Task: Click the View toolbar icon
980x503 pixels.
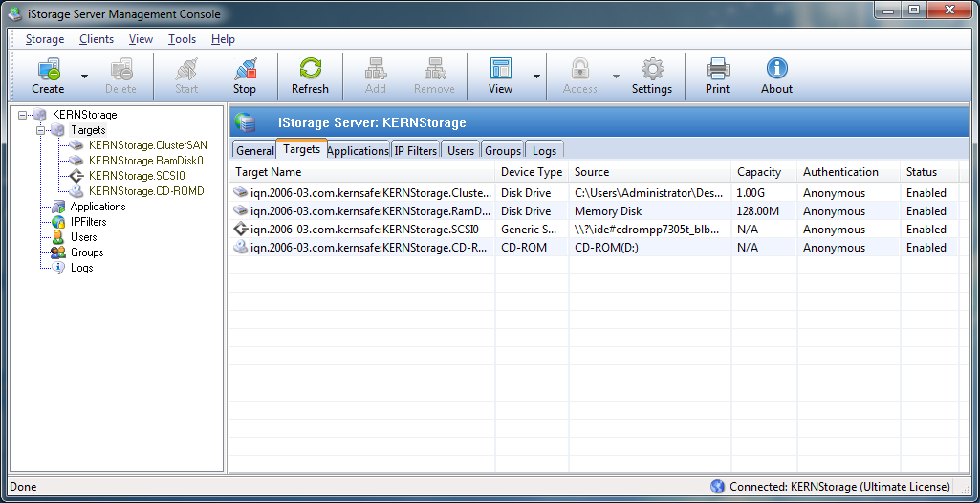Action: 501,69
